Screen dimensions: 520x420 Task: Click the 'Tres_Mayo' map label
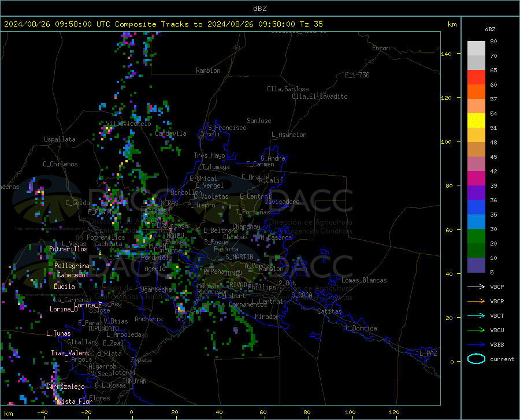click(209, 155)
